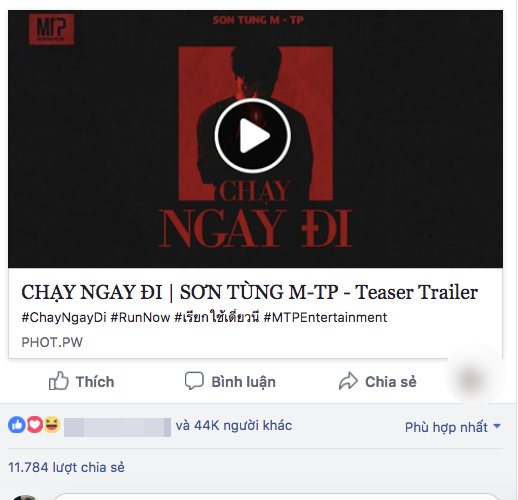Click the Thích button label

[95, 382]
